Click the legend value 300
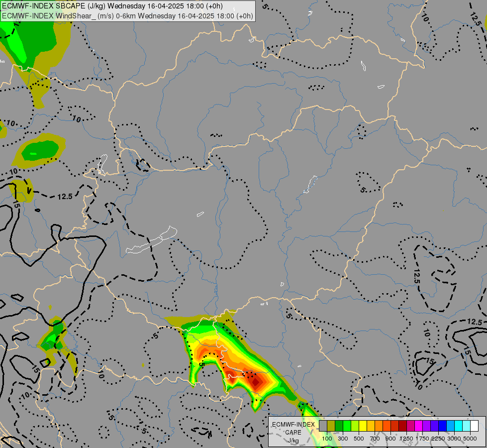Screen dimensions: 487x448 [343, 439]
